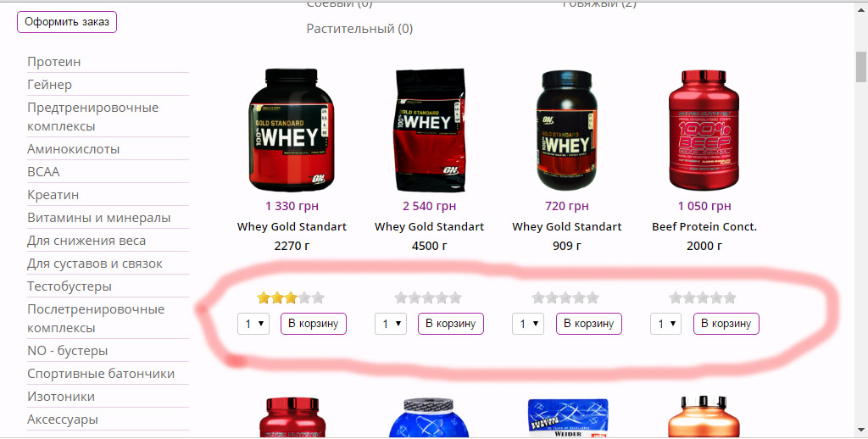Go to Витамины и минералы category
868x439 pixels.
[99, 218]
